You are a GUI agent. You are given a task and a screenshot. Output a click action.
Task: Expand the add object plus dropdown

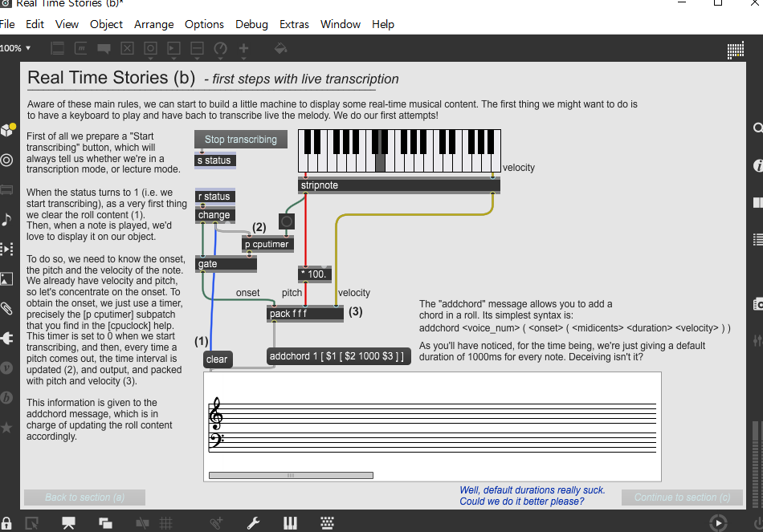(x=243, y=49)
